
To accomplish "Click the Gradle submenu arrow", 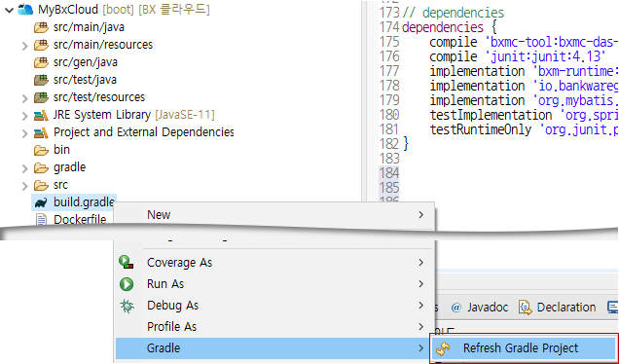I will [421, 348].
